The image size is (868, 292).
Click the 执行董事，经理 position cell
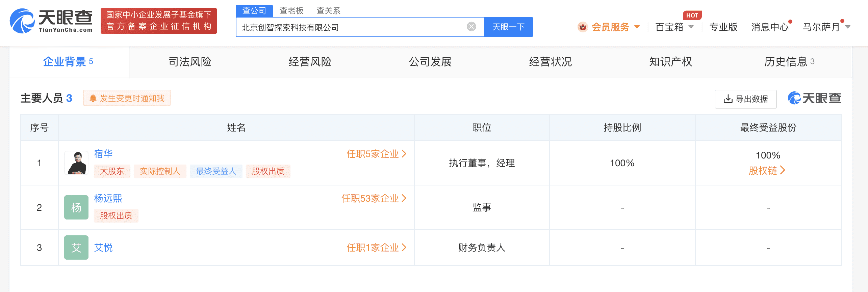click(482, 163)
